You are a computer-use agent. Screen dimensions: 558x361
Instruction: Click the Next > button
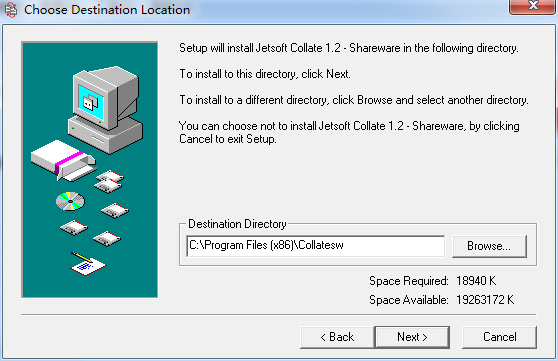click(412, 337)
